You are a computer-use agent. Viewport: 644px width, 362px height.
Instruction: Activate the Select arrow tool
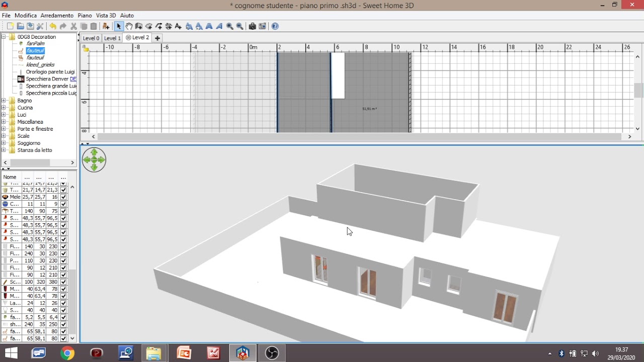pos(119,26)
